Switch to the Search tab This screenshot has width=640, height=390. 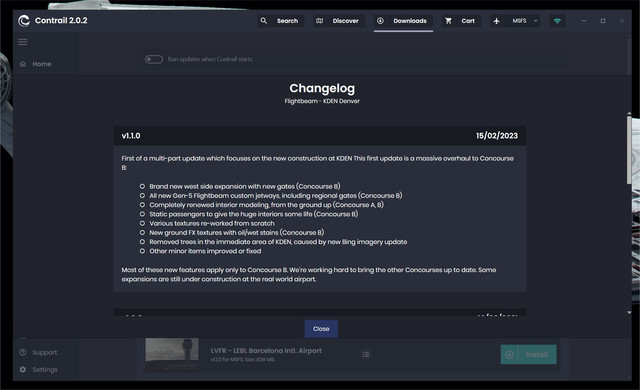click(280, 21)
